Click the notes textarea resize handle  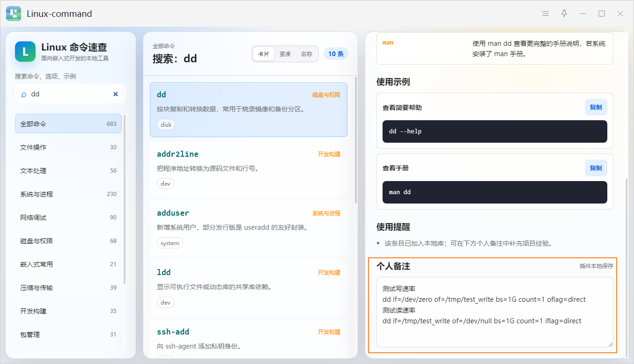click(x=610, y=344)
